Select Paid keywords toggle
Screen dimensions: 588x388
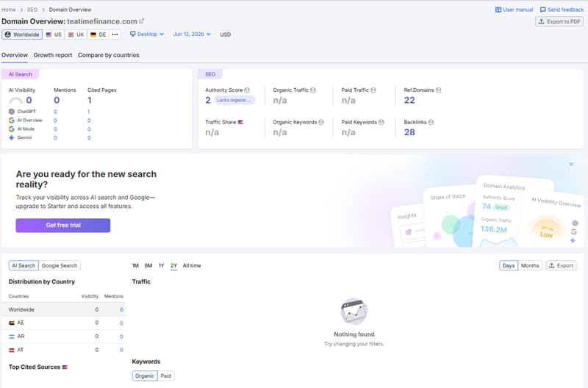[166, 376]
